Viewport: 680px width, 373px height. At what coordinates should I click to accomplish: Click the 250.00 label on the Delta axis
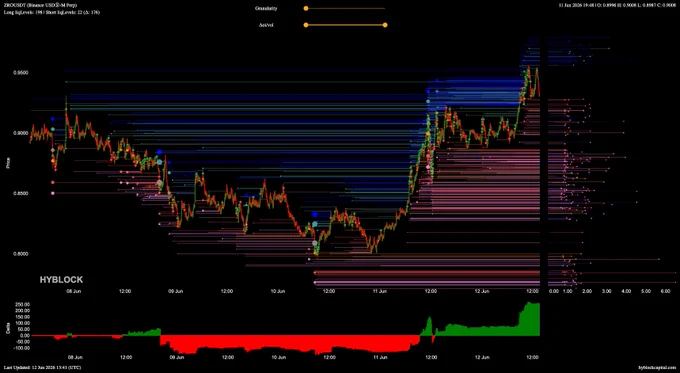22,304
